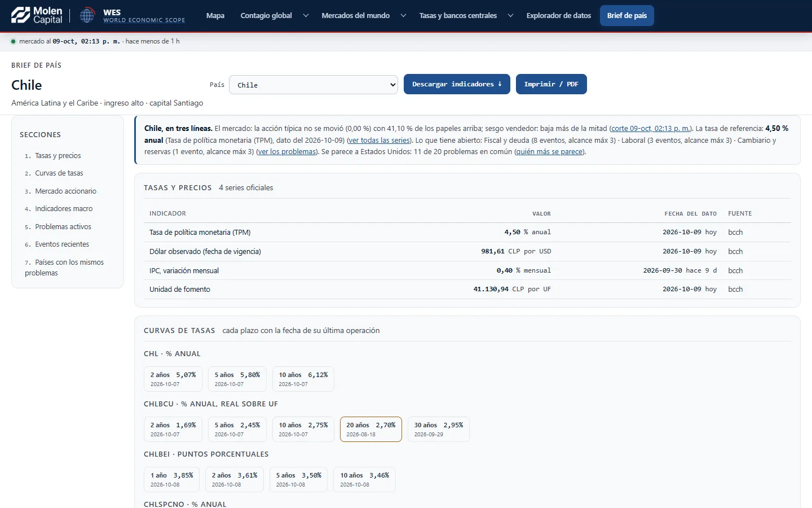
Task: Follow the corte 09-oct, 02:13 p. m. link
Action: (x=651, y=129)
